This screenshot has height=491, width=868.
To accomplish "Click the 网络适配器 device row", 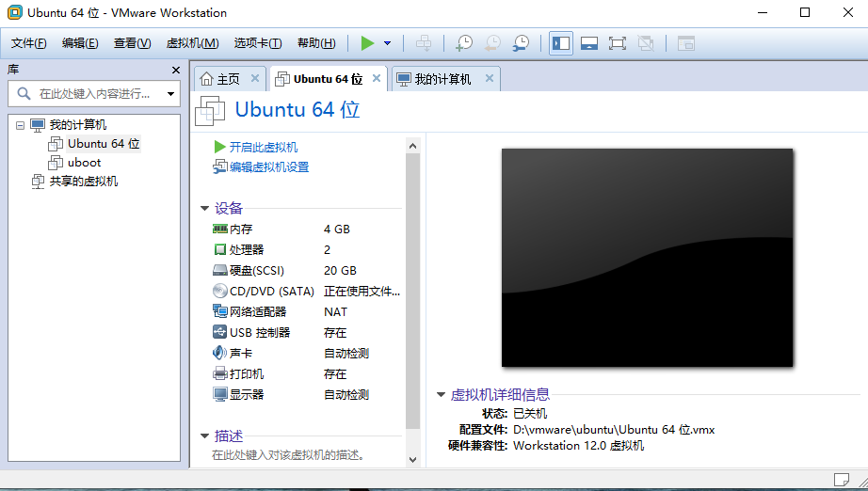I will [306, 312].
